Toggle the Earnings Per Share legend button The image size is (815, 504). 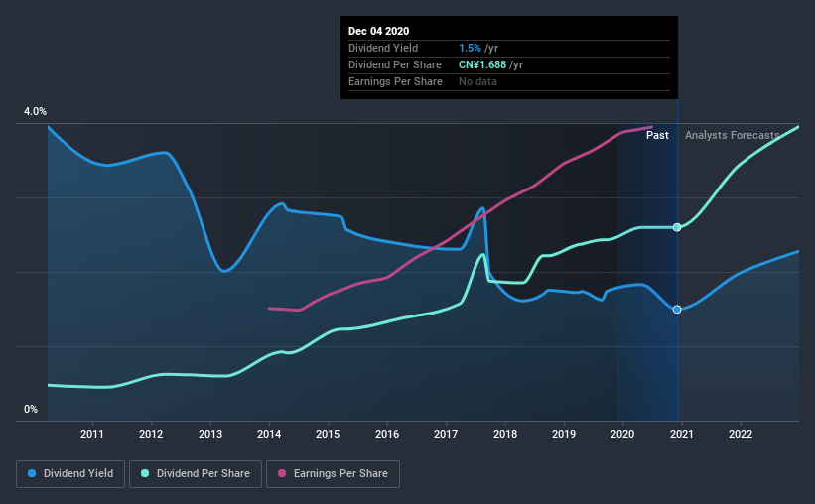pos(334,474)
